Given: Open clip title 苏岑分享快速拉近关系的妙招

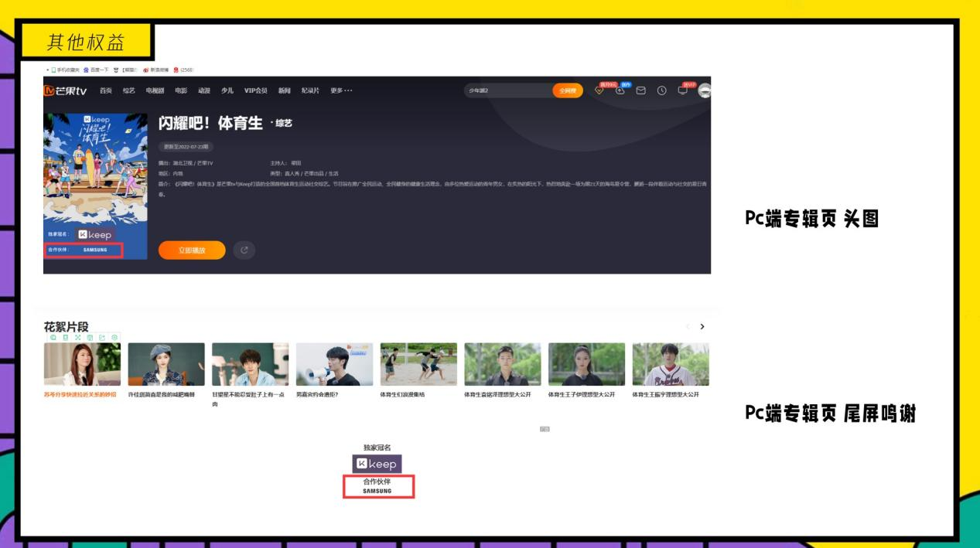Looking at the screenshot, I should [x=80, y=395].
